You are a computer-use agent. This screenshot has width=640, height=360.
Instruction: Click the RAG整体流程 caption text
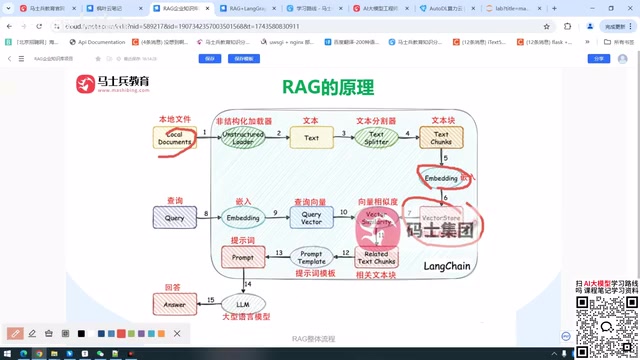pyautogui.click(x=313, y=339)
